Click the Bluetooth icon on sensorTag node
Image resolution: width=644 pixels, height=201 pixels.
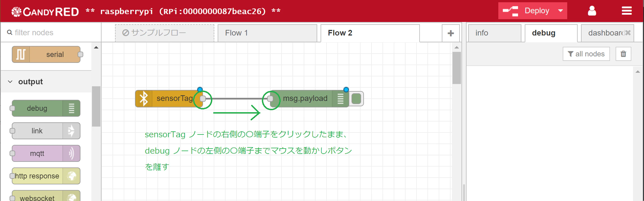coord(144,98)
